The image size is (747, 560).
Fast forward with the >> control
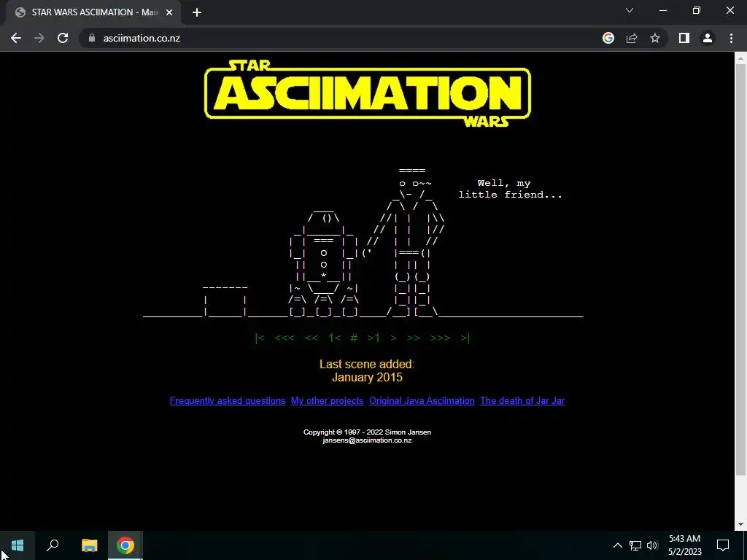(414, 338)
